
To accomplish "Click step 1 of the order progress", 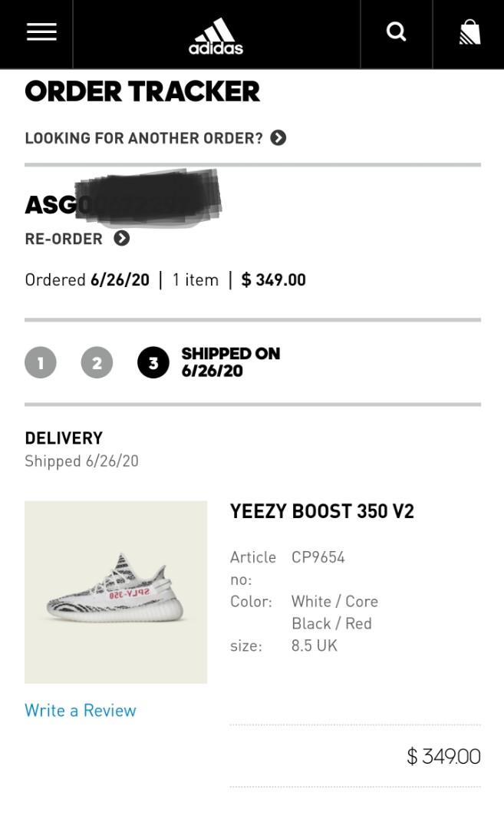I will (x=41, y=362).
